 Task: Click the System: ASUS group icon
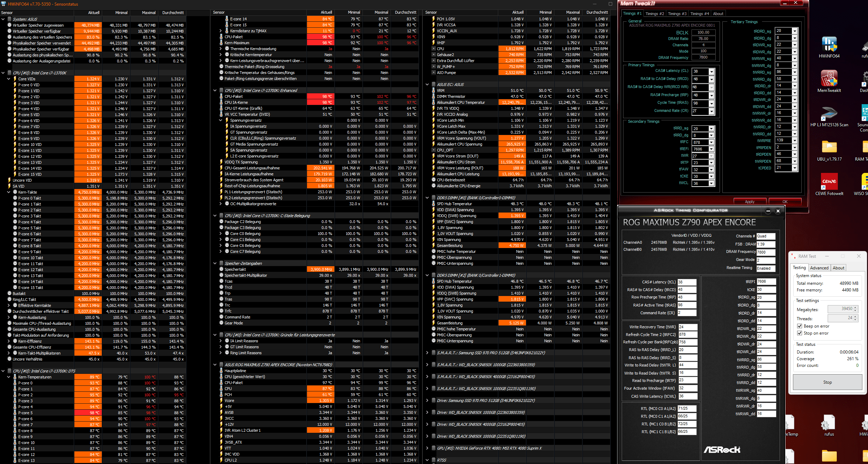click(9, 19)
